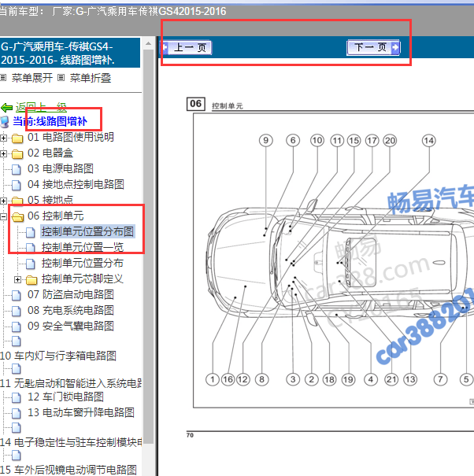Screen dimensions: 474x476
Task: Open 12 车门锁电路图 document
Action: click(x=65, y=397)
